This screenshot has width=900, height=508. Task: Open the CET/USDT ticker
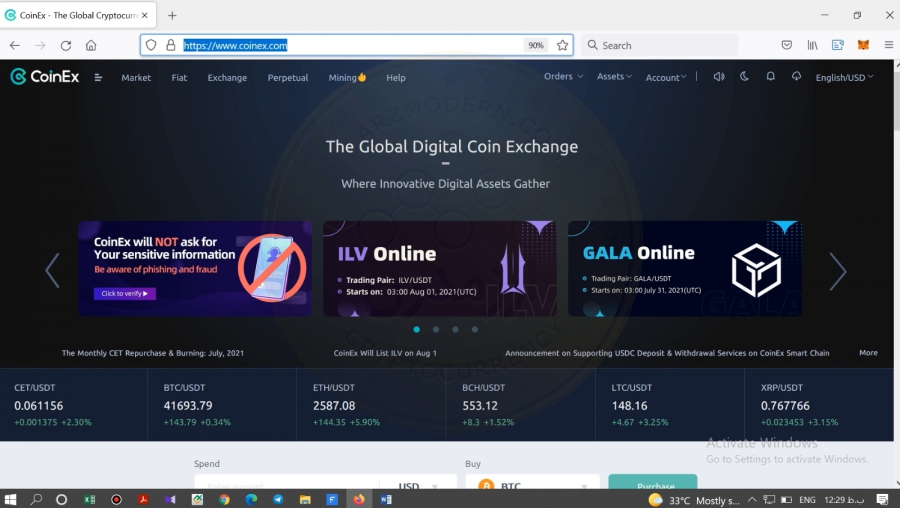73,405
